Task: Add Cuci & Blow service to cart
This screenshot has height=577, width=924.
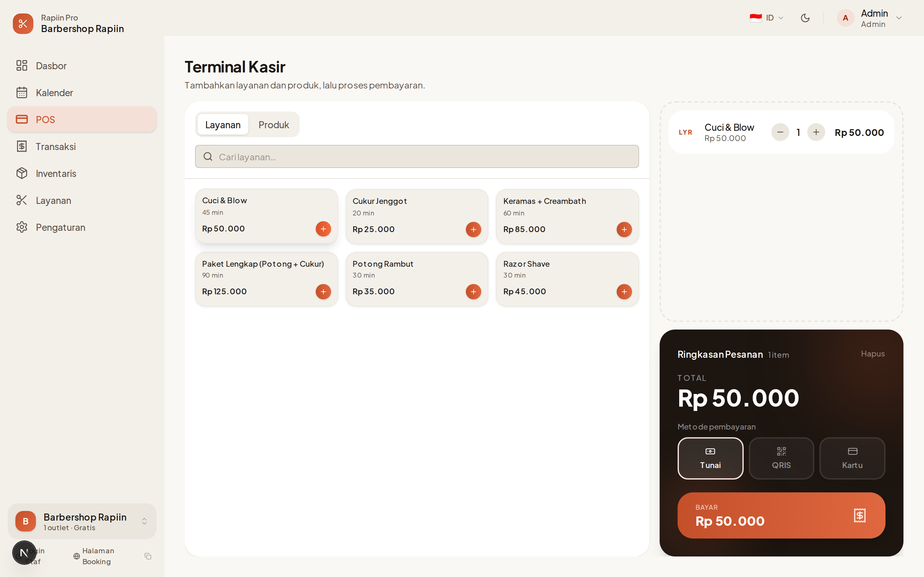Action: pos(323,229)
